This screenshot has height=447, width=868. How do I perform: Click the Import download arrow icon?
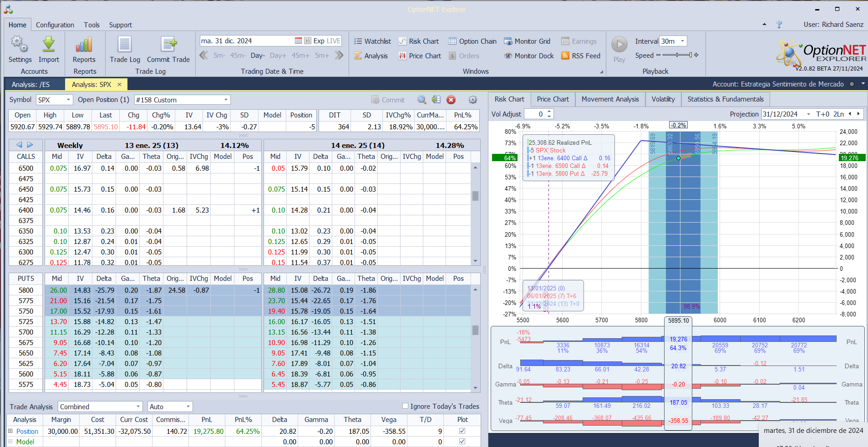(x=49, y=45)
